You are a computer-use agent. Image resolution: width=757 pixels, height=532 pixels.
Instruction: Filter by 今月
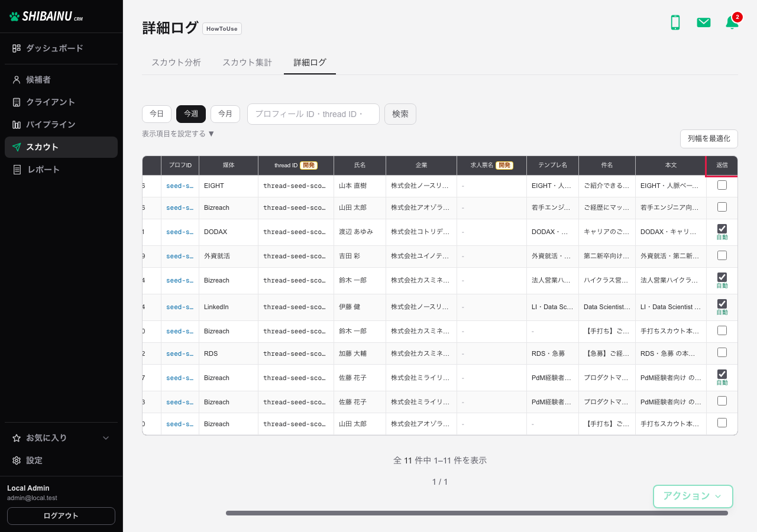point(225,114)
